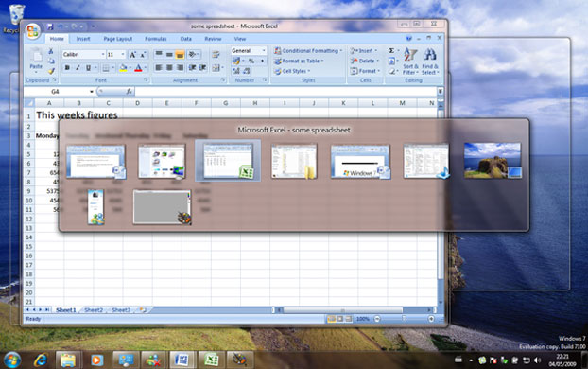Increase the cell indent
This screenshot has width=588, height=369.
[202, 68]
